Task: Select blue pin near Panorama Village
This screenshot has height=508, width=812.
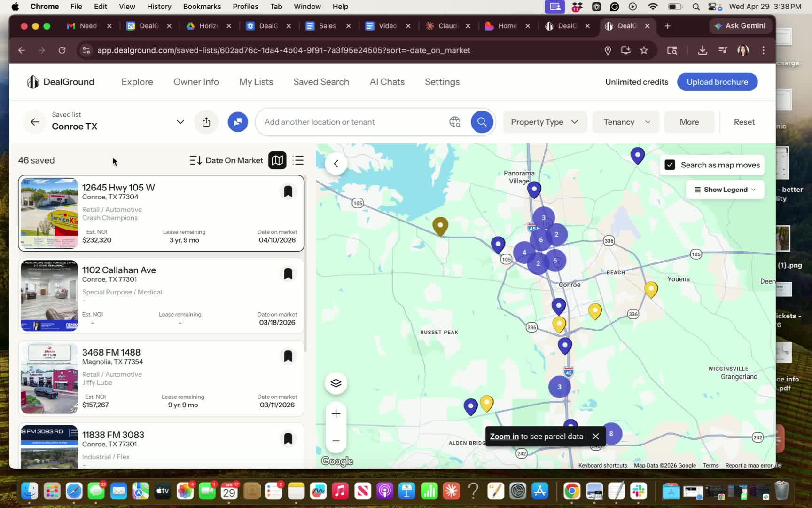Action: click(534, 189)
